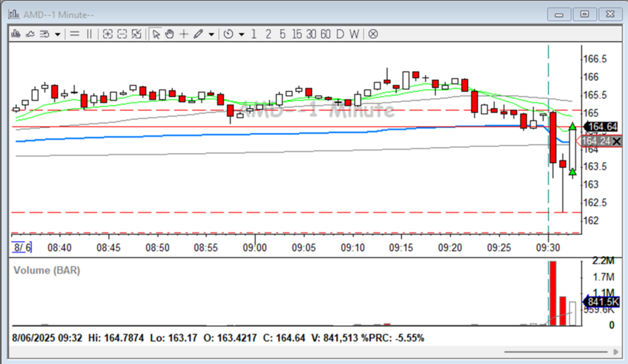Image resolution: width=628 pixels, height=364 pixels.
Task: Toggle the crosshair cursor tool
Action: [x=183, y=34]
